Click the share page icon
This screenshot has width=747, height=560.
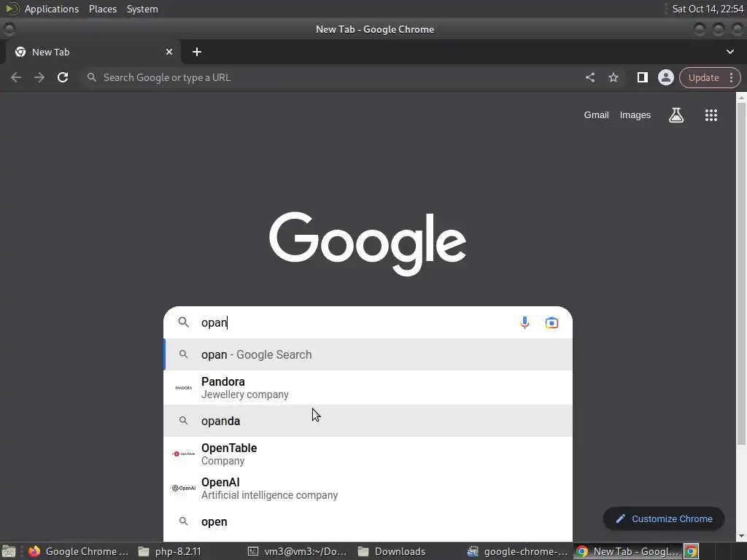click(589, 77)
